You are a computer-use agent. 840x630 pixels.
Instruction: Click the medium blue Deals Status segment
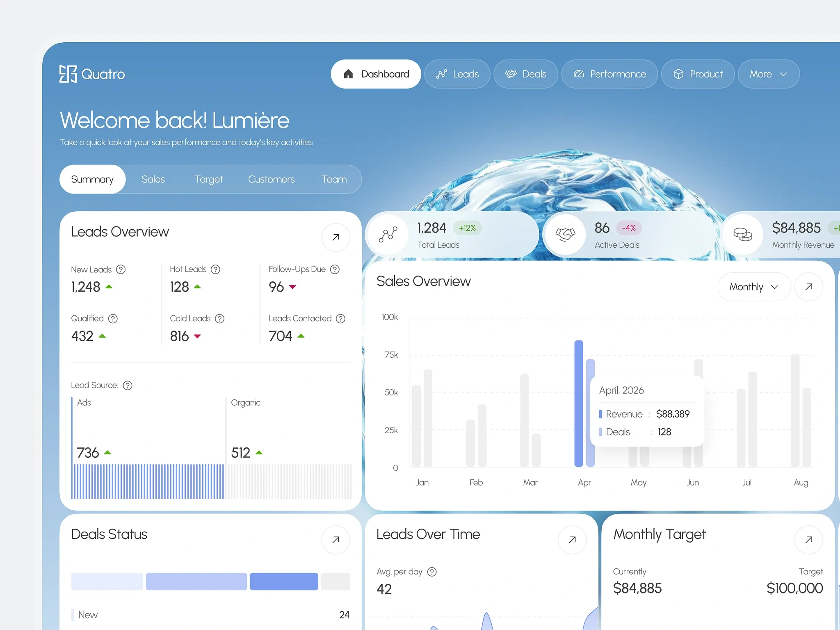coord(196,582)
